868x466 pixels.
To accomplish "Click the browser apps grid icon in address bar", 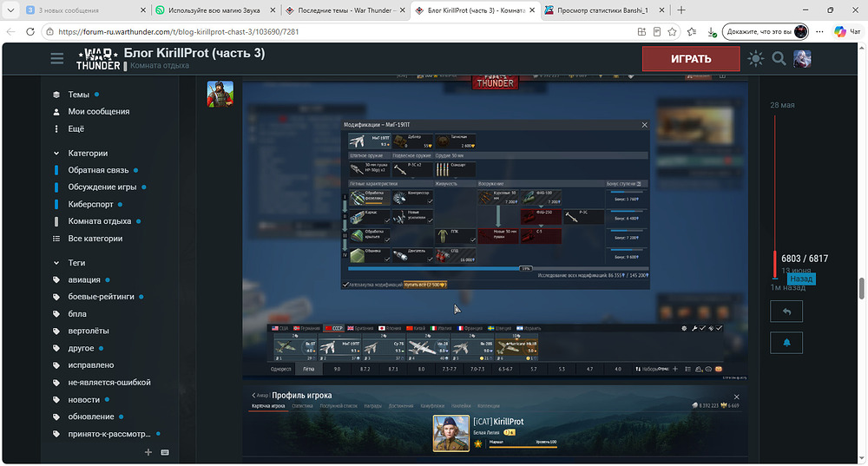I will click(641, 31).
